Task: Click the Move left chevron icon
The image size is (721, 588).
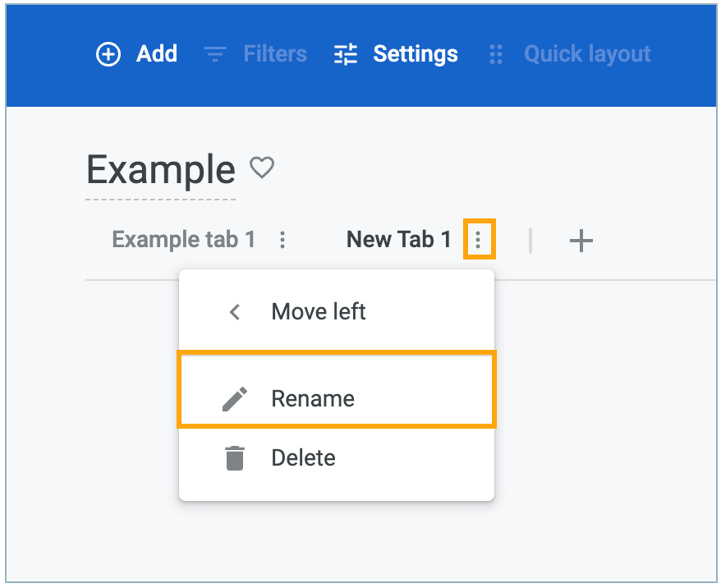Action: (236, 312)
